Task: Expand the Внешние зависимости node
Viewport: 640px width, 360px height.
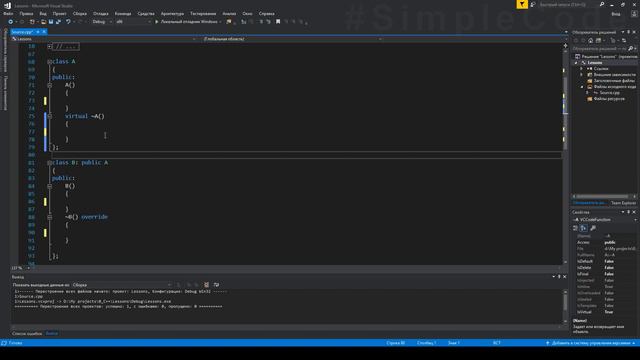Action: coord(582,75)
